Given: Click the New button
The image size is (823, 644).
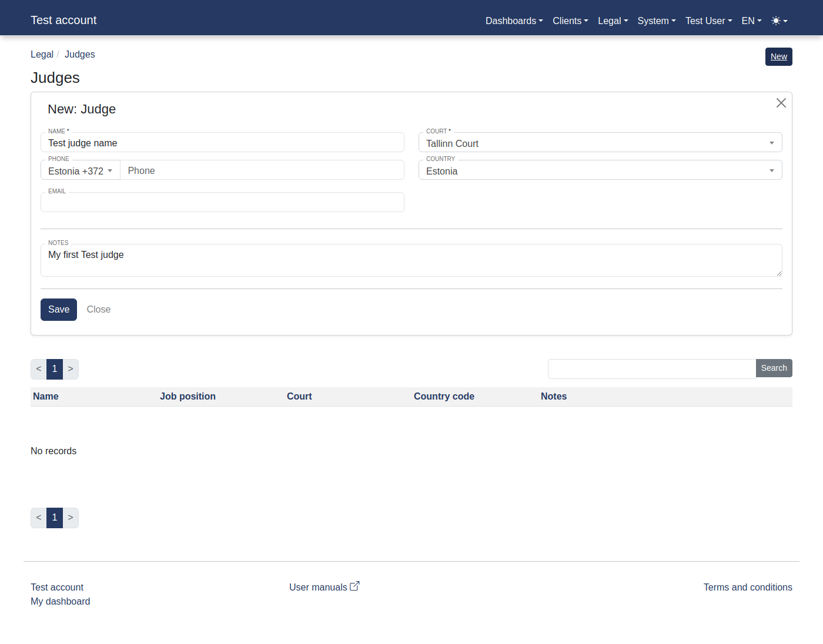Looking at the screenshot, I should [x=778, y=57].
